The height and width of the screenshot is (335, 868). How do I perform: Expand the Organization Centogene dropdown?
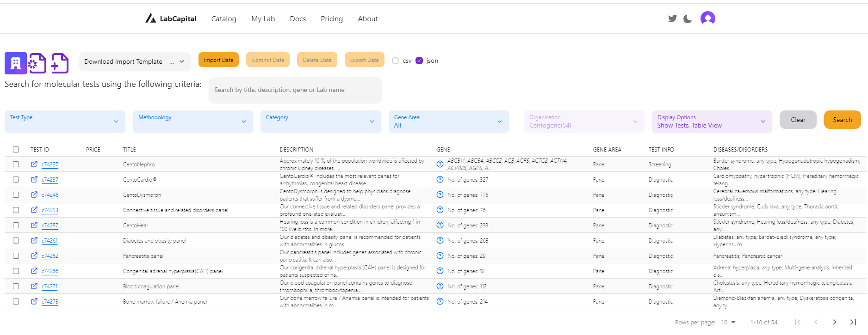[584, 122]
